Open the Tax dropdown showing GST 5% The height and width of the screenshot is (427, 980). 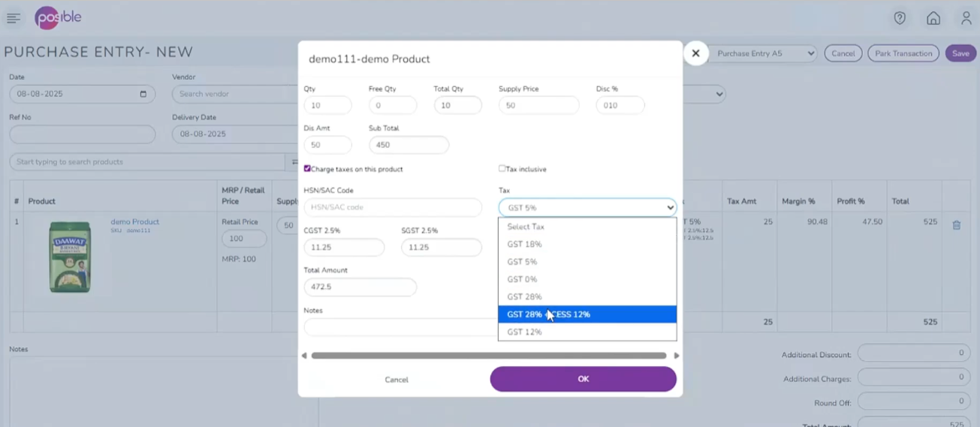[587, 208]
